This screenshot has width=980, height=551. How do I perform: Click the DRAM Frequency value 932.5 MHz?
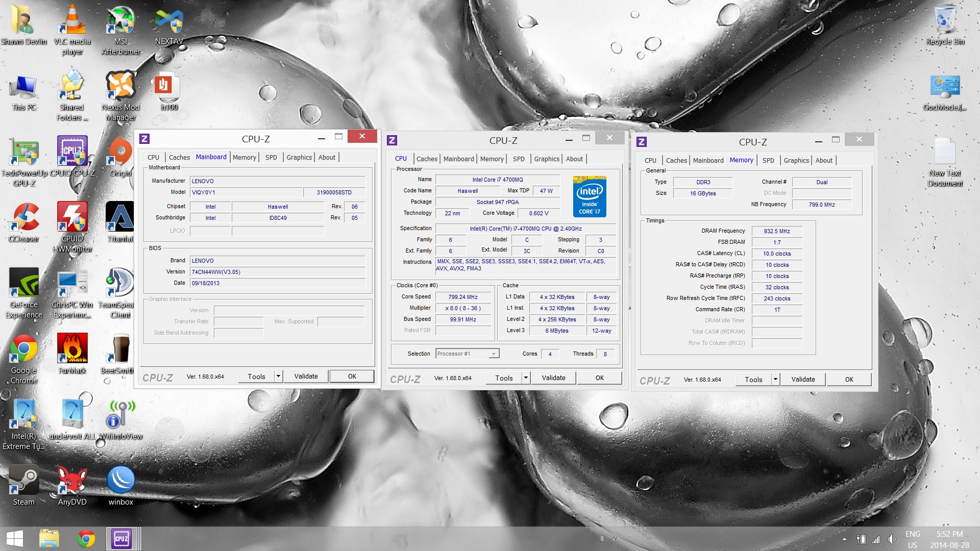coord(777,231)
